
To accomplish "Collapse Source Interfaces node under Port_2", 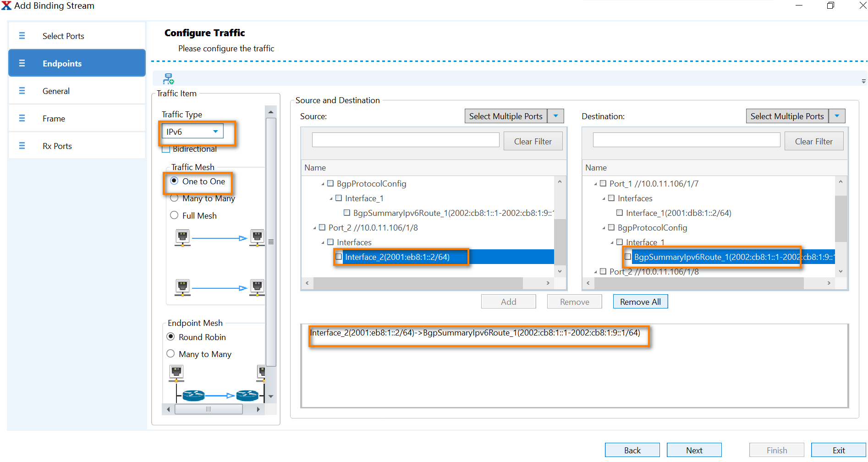I will [323, 243].
